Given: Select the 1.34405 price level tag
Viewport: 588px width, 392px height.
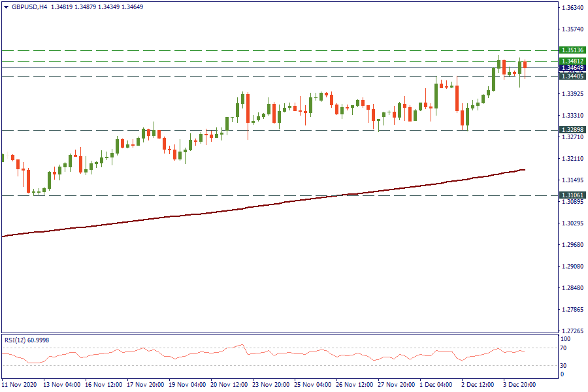Looking at the screenshot, I should click(572, 76).
